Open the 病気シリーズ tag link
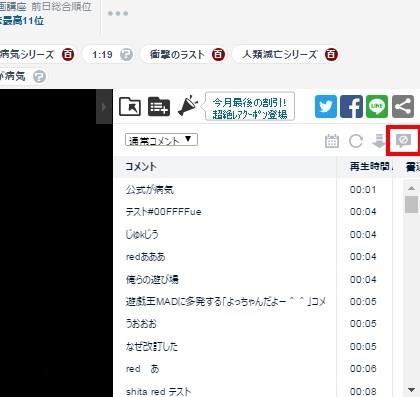This screenshot has width=420, height=397. [x=27, y=54]
